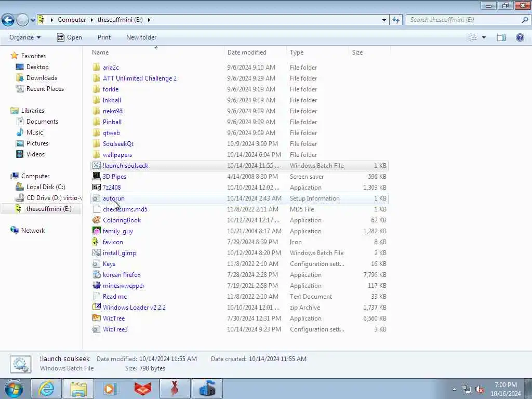Open the Windows Start button

coord(14,389)
